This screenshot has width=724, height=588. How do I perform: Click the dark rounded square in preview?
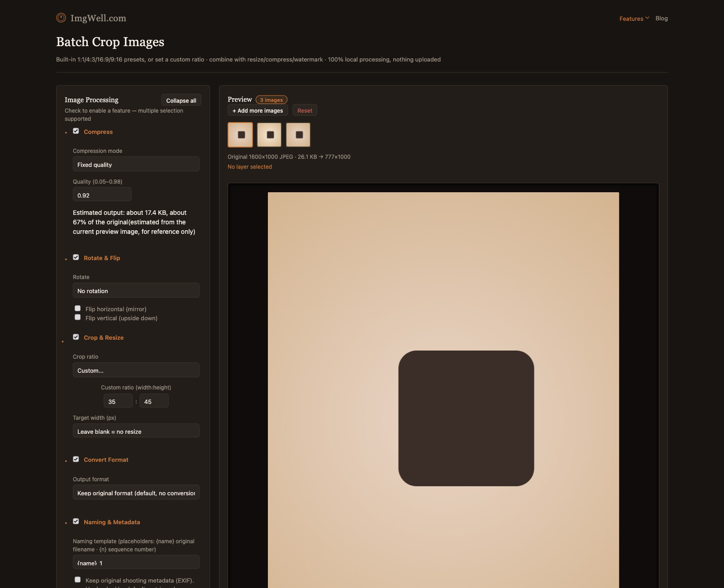(x=466, y=418)
